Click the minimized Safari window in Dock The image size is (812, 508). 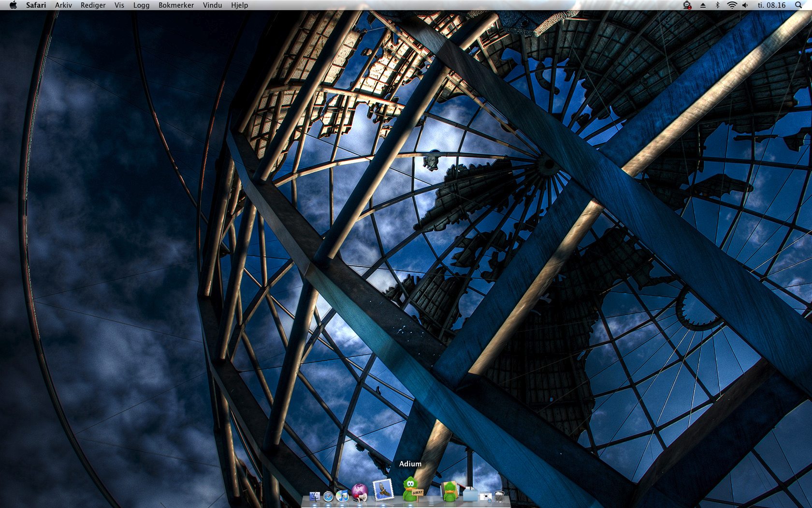pos(486,497)
